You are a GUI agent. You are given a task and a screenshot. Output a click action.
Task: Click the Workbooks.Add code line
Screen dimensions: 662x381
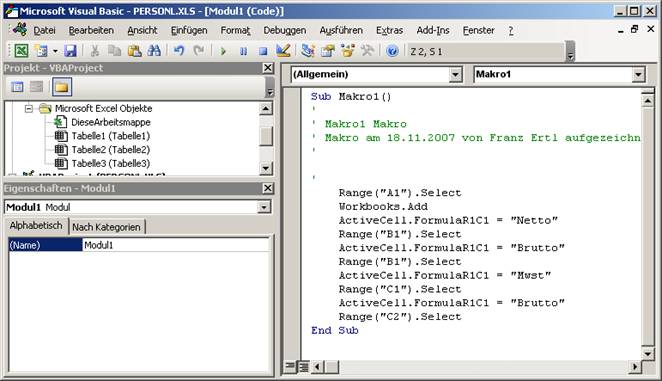tap(383, 207)
